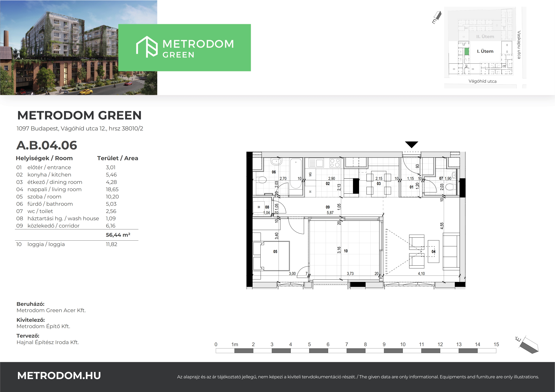This screenshot has height=392, width=555.
Task: Click the washing machine 'M' in room 08
Action: coord(259,207)
